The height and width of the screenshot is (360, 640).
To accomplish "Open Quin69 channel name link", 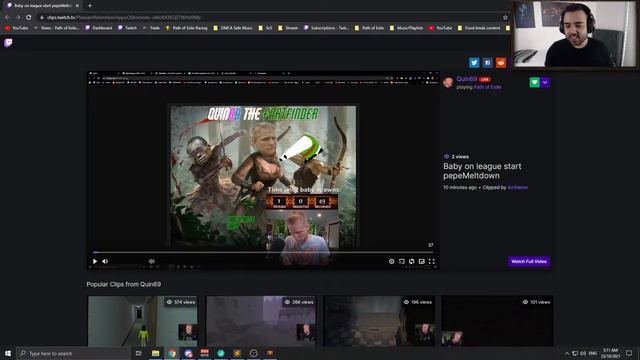I will pos(467,79).
